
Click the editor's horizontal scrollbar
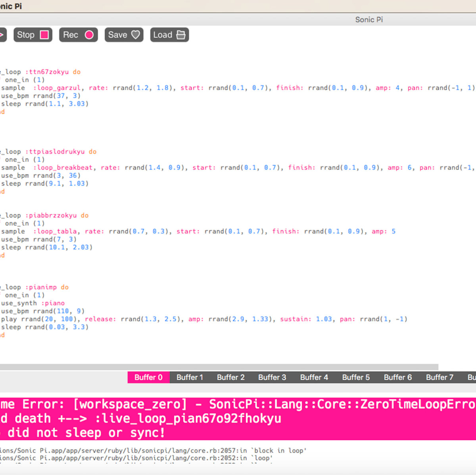(x=218, y=367)
